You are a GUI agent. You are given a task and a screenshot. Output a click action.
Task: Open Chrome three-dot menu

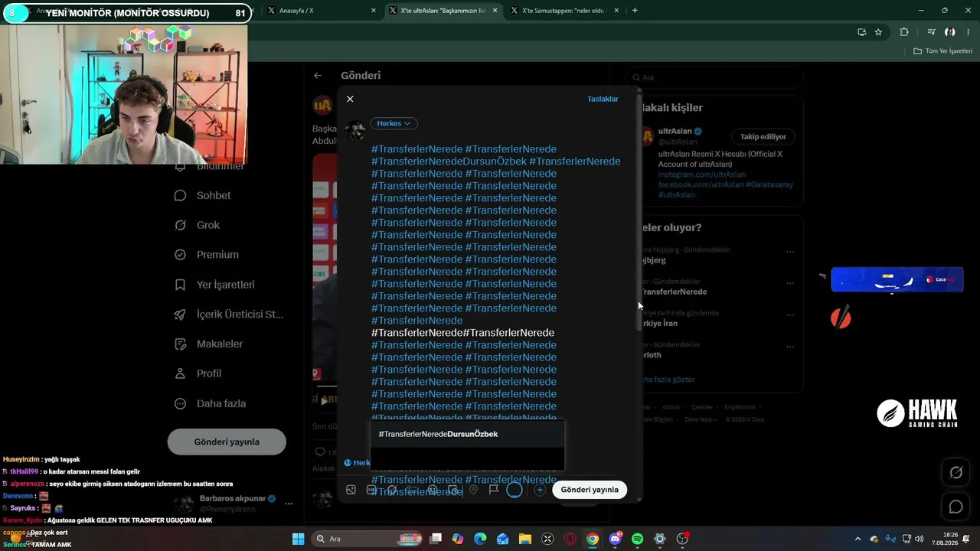point(969,32)
